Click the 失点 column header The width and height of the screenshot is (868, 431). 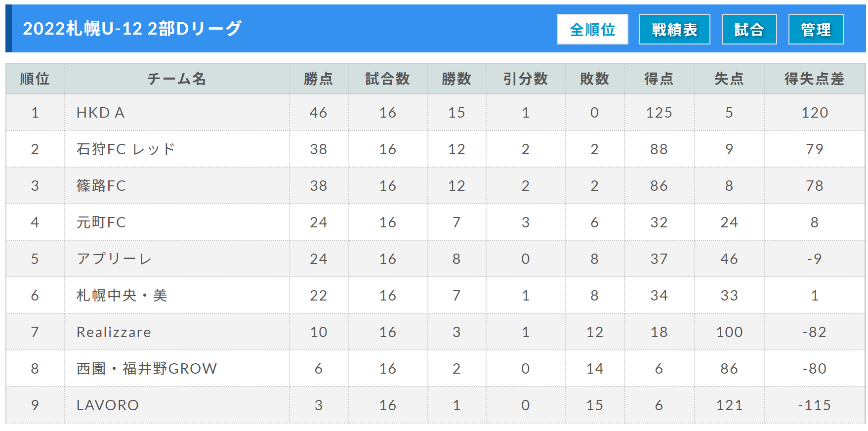729,79
